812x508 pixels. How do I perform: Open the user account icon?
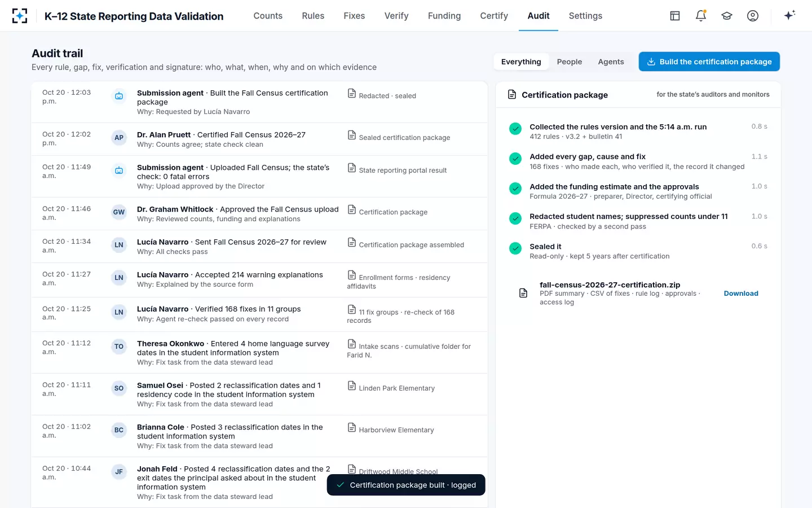point(753,16)
